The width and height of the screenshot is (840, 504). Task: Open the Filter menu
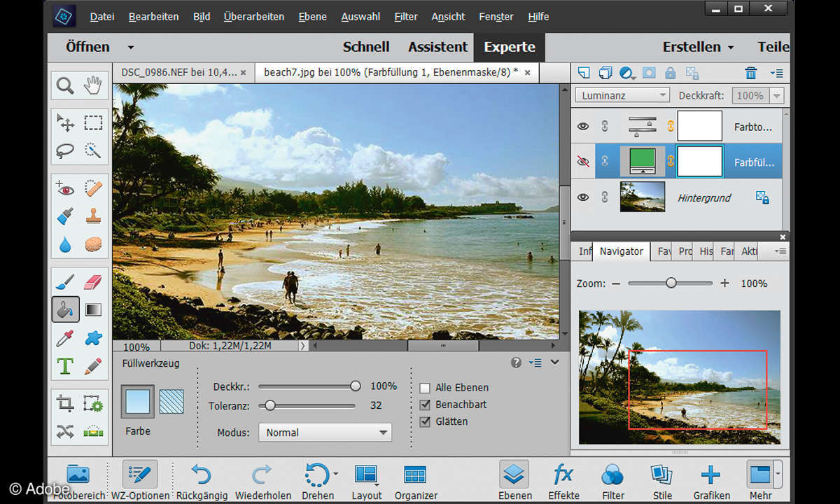(405, 16)
